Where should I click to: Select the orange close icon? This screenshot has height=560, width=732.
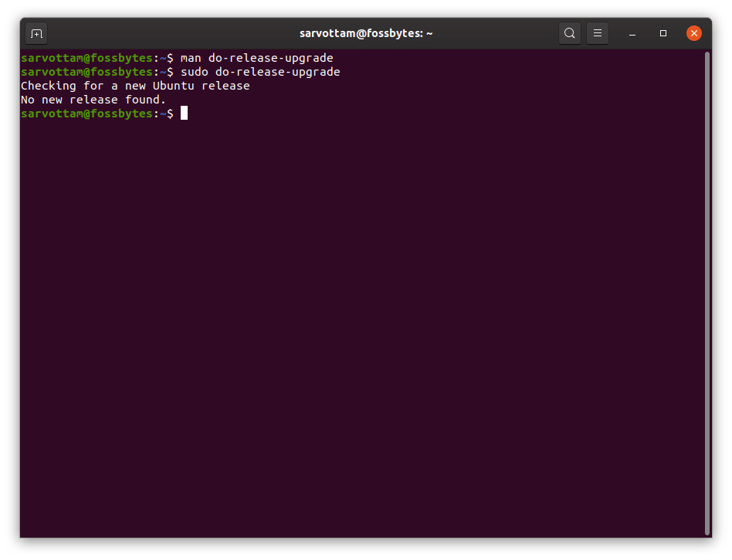click(x=693, y=33)
